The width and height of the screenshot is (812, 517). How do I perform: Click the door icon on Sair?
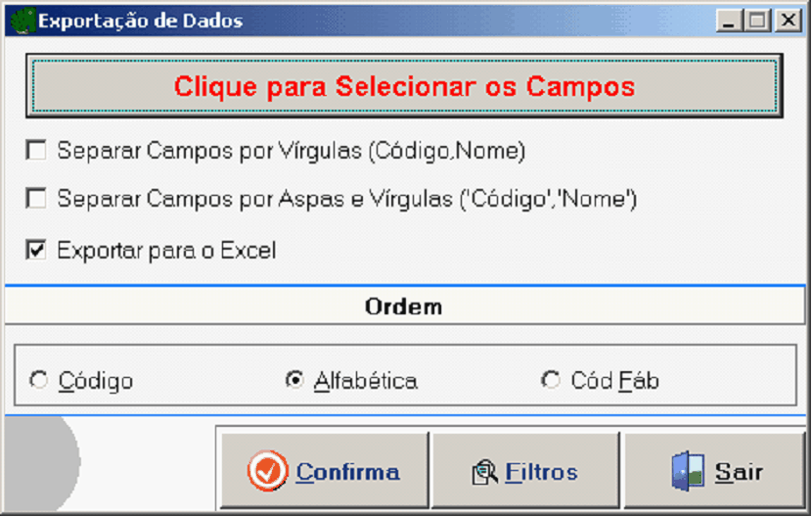(x=688, y=471)
